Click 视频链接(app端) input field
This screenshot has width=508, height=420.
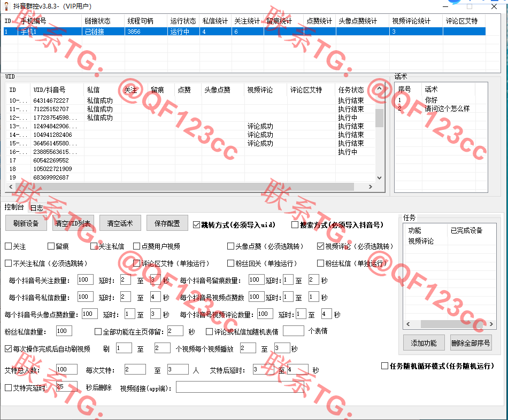pos(240,387)
